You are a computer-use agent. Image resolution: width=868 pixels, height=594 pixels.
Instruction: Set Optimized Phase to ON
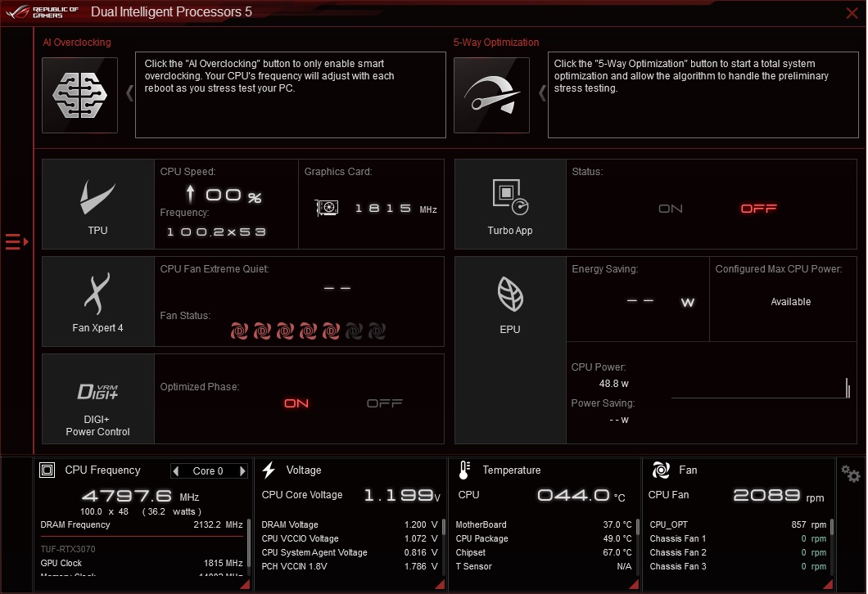pos(296,403)
